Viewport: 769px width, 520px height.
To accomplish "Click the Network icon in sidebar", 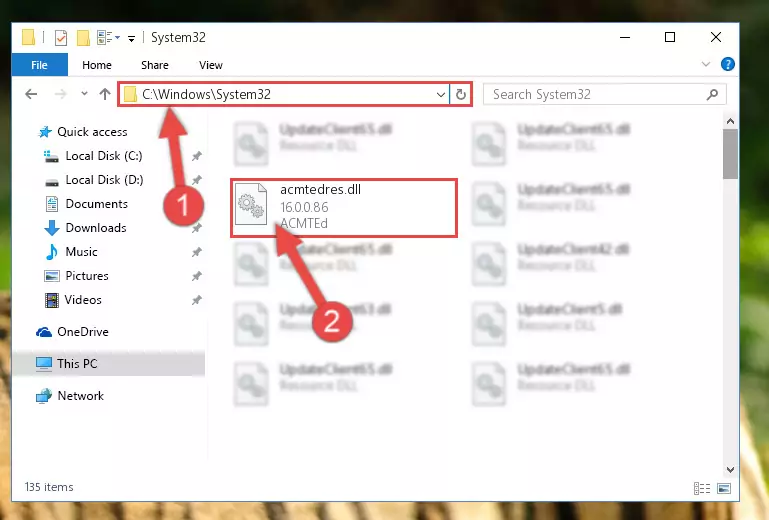I will [44, 396].
